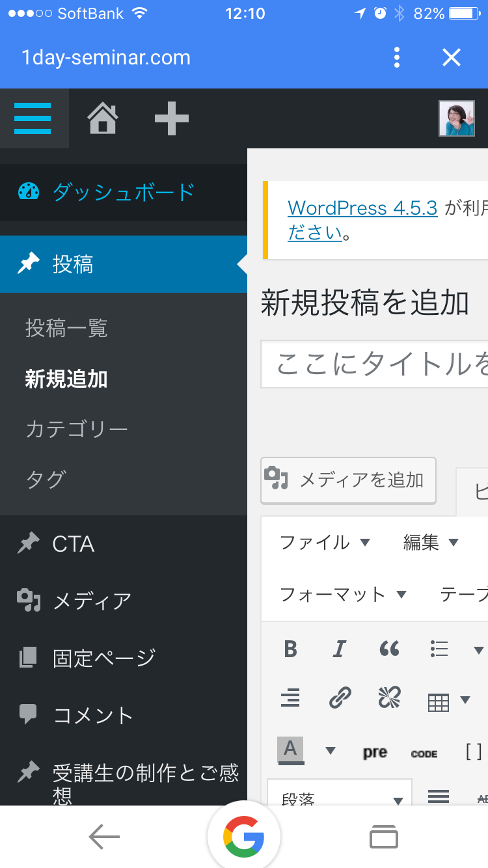Expand bulleted list style arrow
This screenshot has height=868, width=488.
[478, 650]
